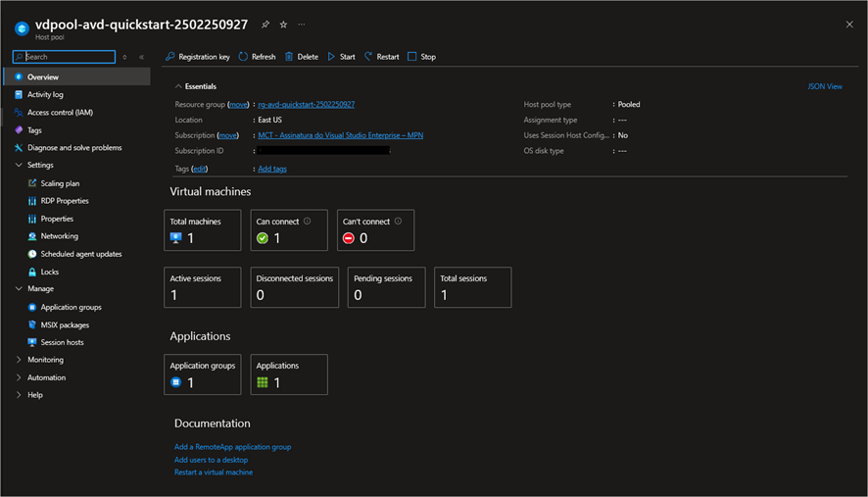This screenshot has height=497, width=868.
Task: Expand the Automation section
Action: (x=19, y=377)
